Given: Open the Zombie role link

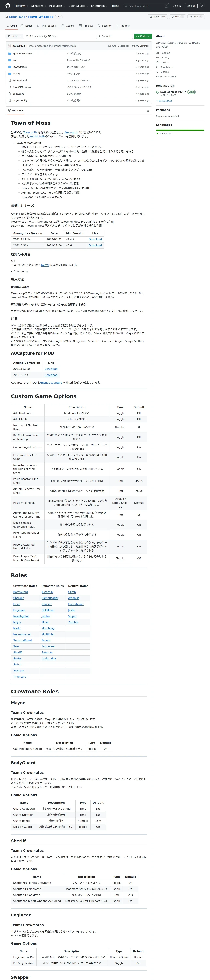Looking at the screenshot, I should pos(73,622).
